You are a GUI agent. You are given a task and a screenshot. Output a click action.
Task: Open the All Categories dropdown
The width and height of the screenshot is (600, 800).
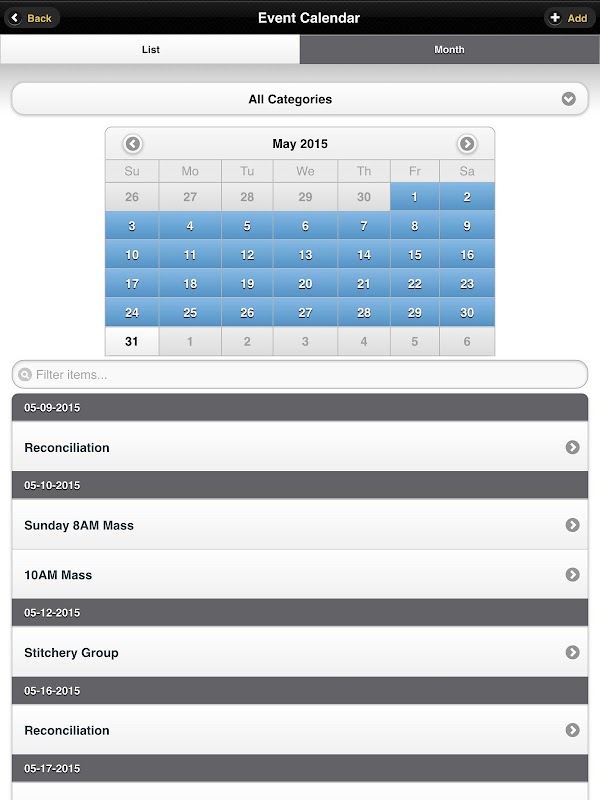300,99
